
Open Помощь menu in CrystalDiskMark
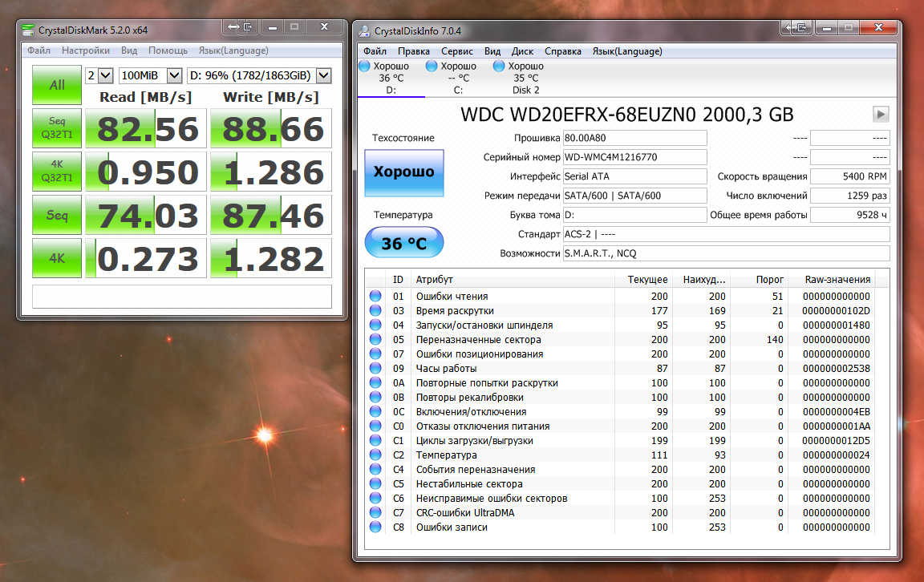point(168,51)
